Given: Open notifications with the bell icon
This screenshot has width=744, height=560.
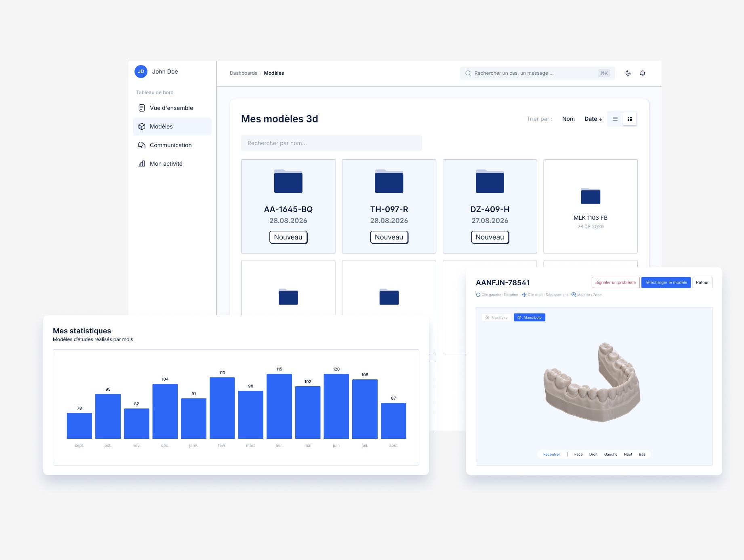Looking at the screenshot, I should (643, 73).
